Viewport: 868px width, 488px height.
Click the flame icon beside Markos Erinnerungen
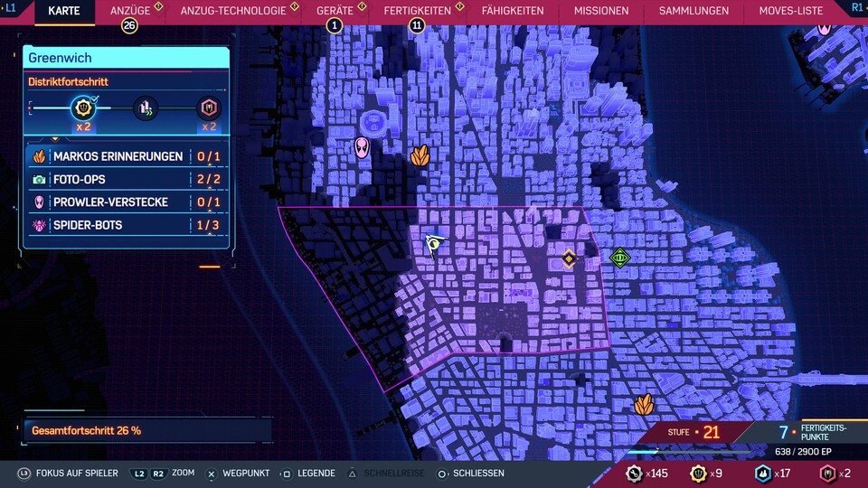39,156
